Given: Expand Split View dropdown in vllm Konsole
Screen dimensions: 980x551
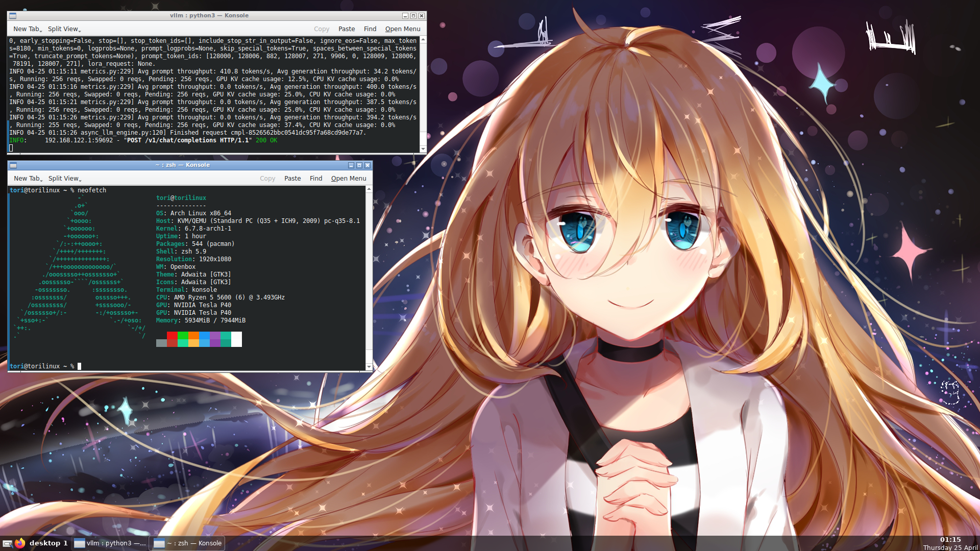Looking at the screenshot, I should click(x=64, y=29).
